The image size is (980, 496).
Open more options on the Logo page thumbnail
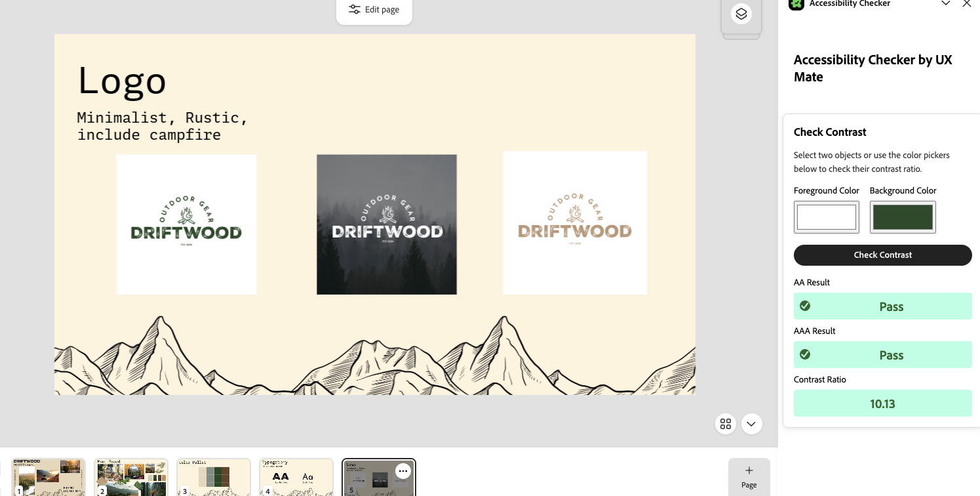click(x=402, y=471)
